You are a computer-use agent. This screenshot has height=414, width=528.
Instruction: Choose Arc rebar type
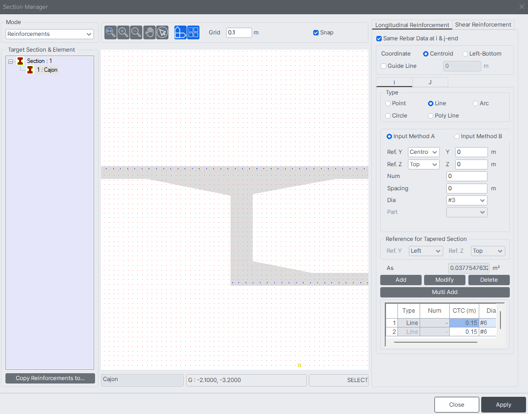pyautogui.click(x=475, y=103)
